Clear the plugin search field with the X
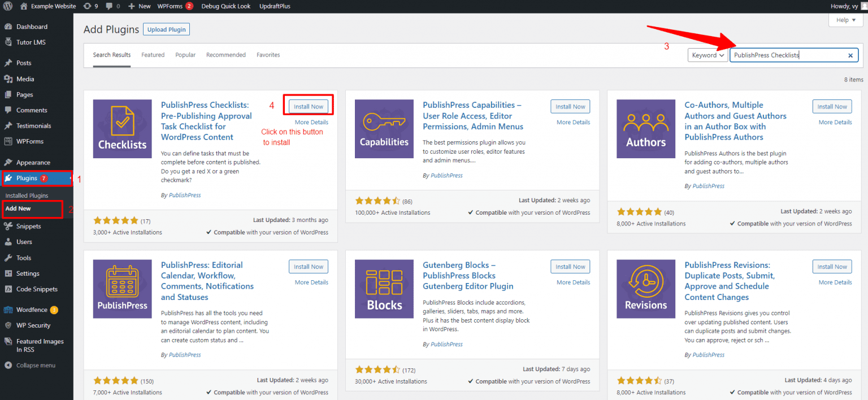The image size is (868, 400). coord(850,55)
